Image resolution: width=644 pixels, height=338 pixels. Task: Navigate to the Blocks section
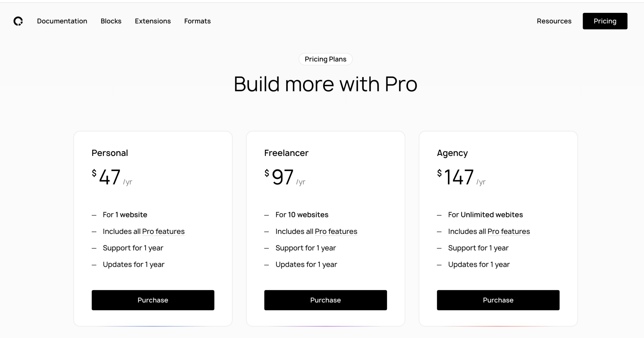111,21
